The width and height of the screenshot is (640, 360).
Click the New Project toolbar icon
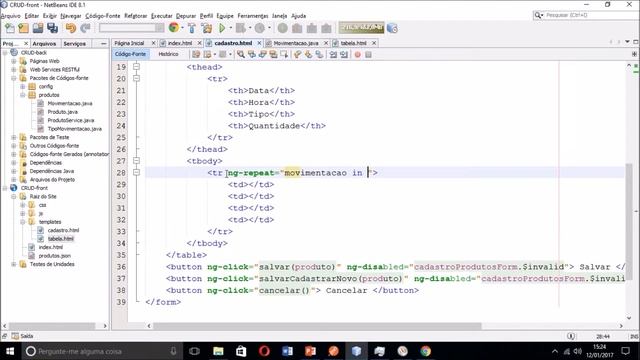[24, 28]
